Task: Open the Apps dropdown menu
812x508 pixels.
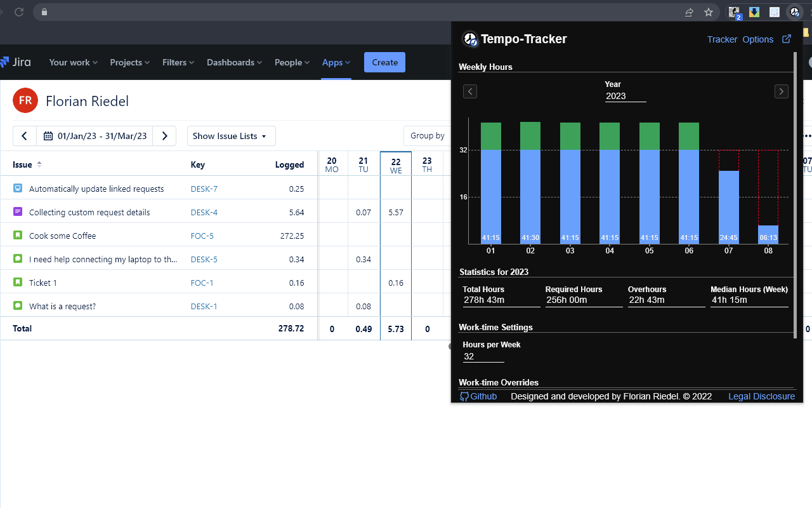Action: point(336,62)
